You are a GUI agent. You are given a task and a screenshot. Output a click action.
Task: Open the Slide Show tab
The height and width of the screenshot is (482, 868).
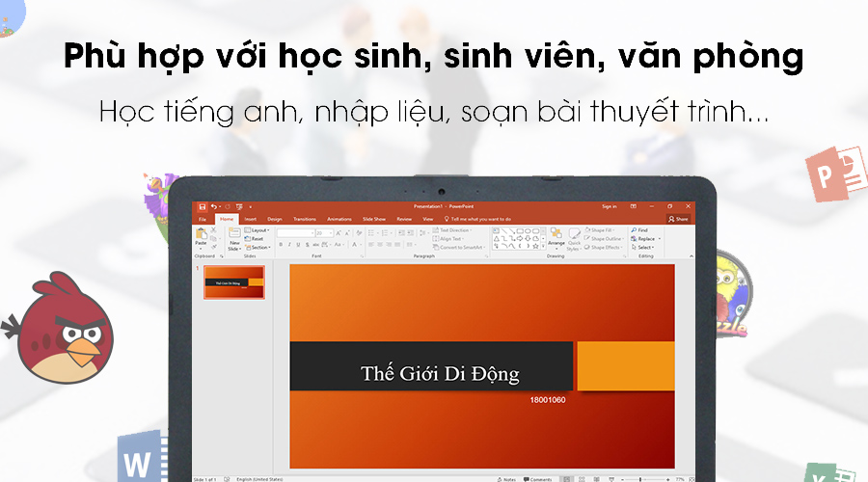pyautogui.click(x=374, y=219)
